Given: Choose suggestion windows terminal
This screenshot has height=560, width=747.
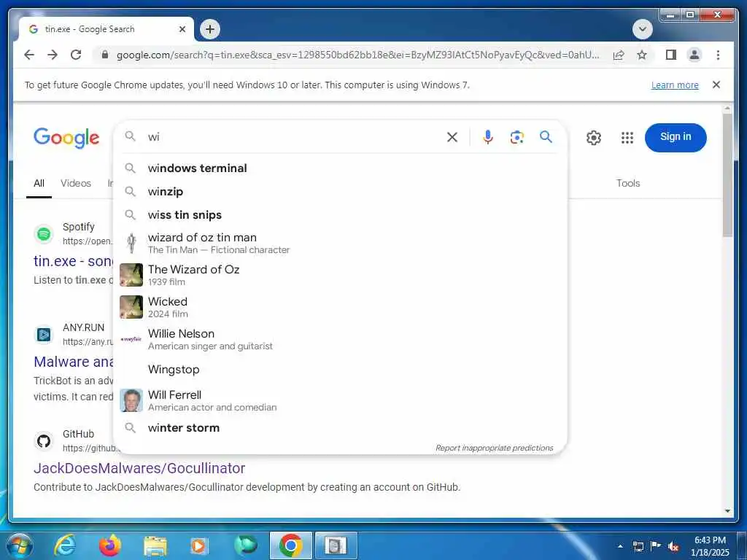Looking at the screenshot, I should point(340,168).
